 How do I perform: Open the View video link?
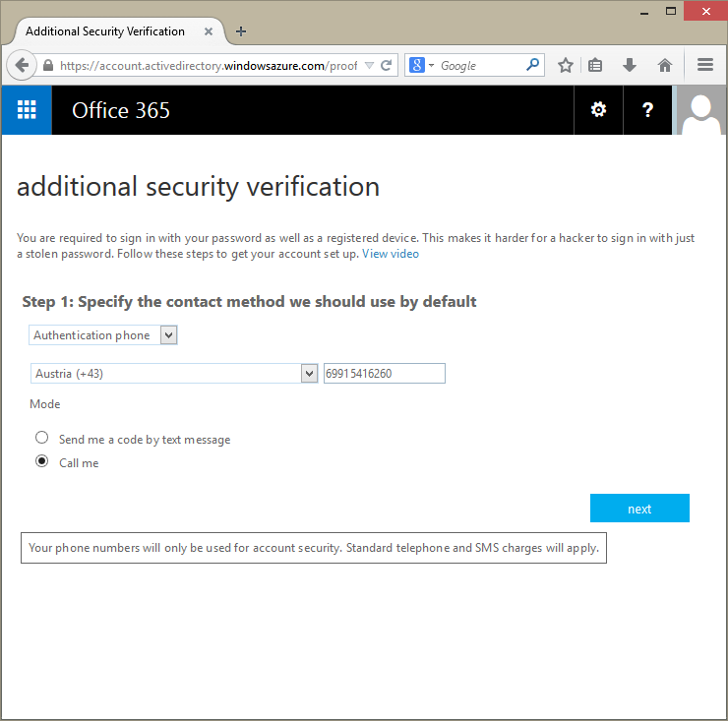[391, 254]
